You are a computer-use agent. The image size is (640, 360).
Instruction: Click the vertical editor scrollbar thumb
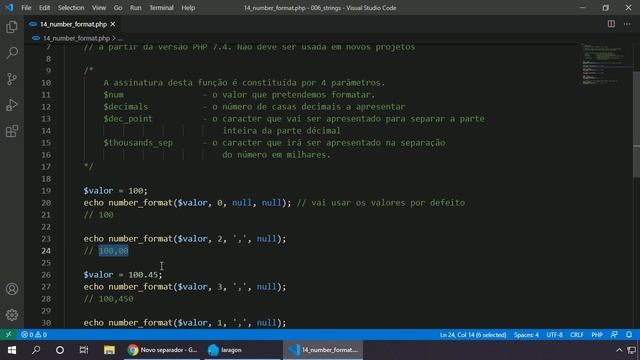coord(636,124)
